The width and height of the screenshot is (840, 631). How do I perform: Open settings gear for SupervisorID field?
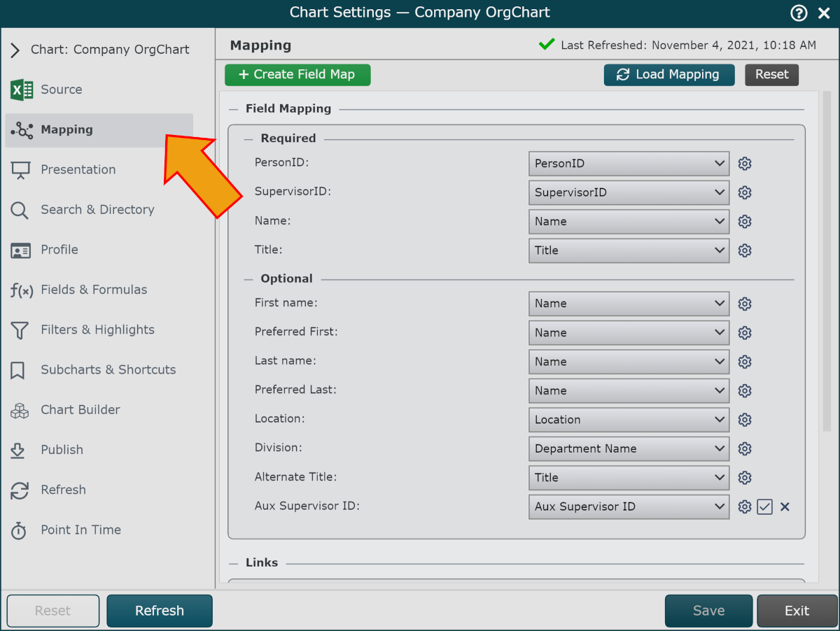pos(745,192)
